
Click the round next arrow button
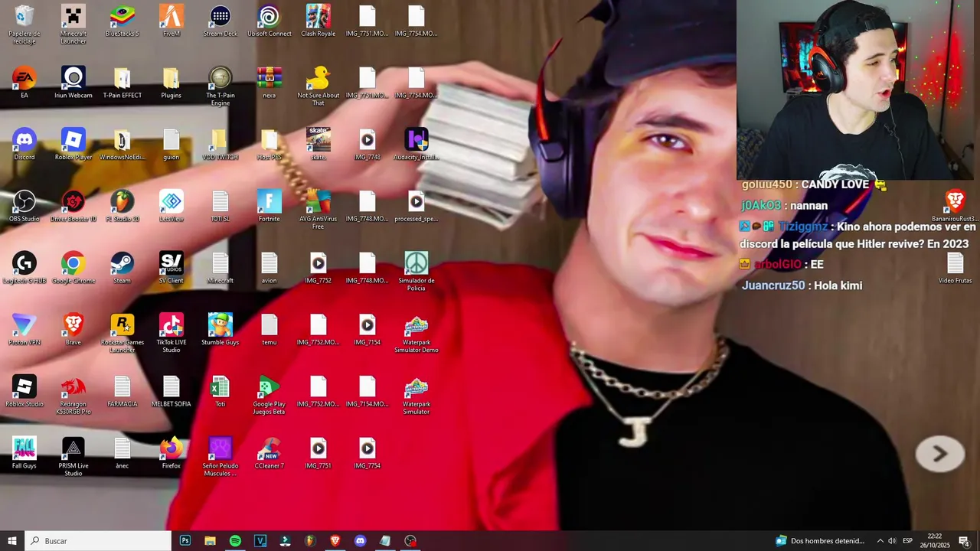pos(940,455)
